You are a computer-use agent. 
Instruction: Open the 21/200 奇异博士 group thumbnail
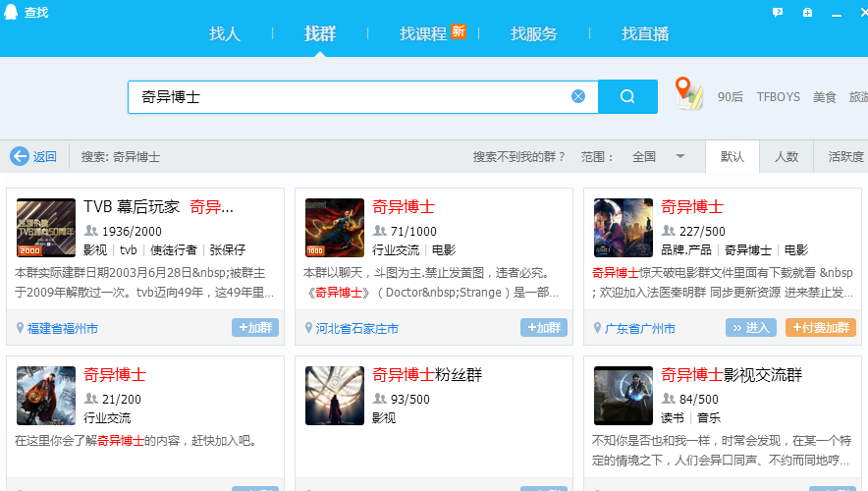[x=46, y=395]
